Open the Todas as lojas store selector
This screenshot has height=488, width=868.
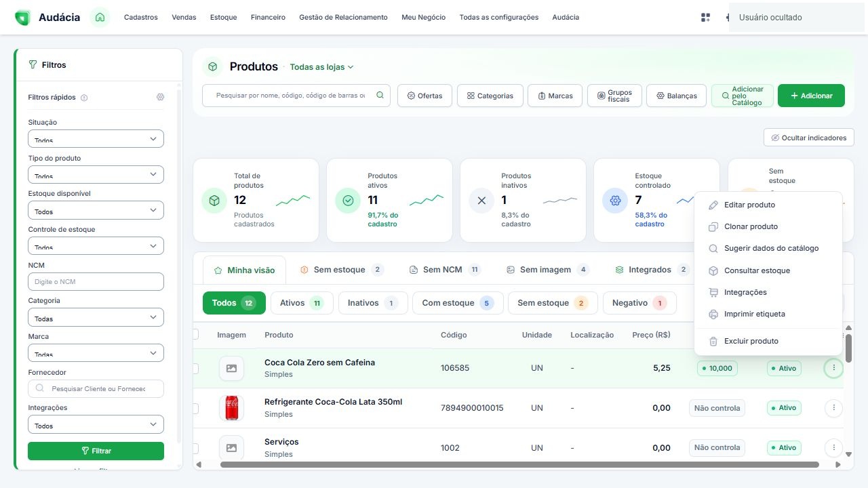pyautogui.click(x=322, y=67)
